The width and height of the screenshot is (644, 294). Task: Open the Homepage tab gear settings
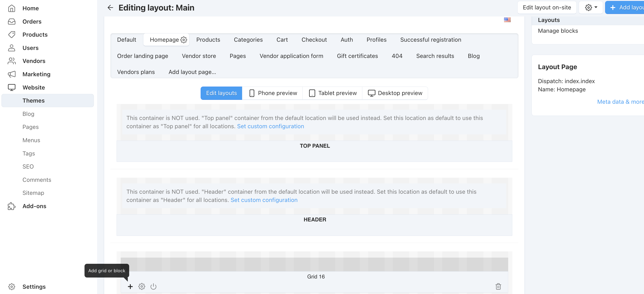tap(184, 40)
